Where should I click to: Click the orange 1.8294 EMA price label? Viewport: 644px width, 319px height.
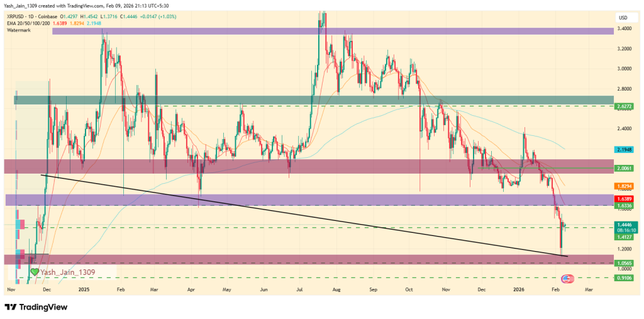pos(624,187)
